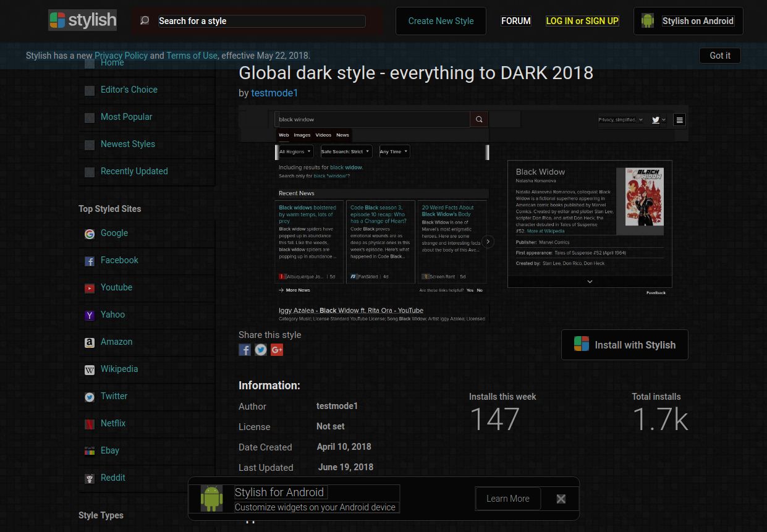Click the style preview screenshot
This screenshot has width=767, height=532.
click(x=464, y=214)
